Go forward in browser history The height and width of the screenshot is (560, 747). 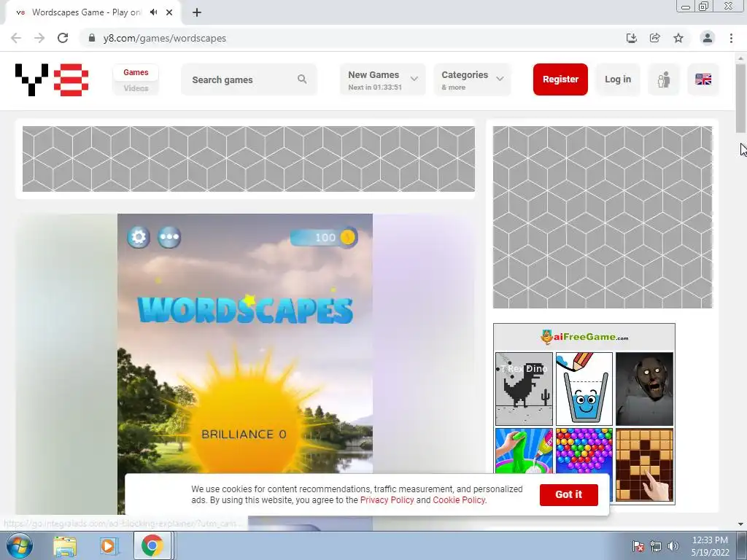39,38
